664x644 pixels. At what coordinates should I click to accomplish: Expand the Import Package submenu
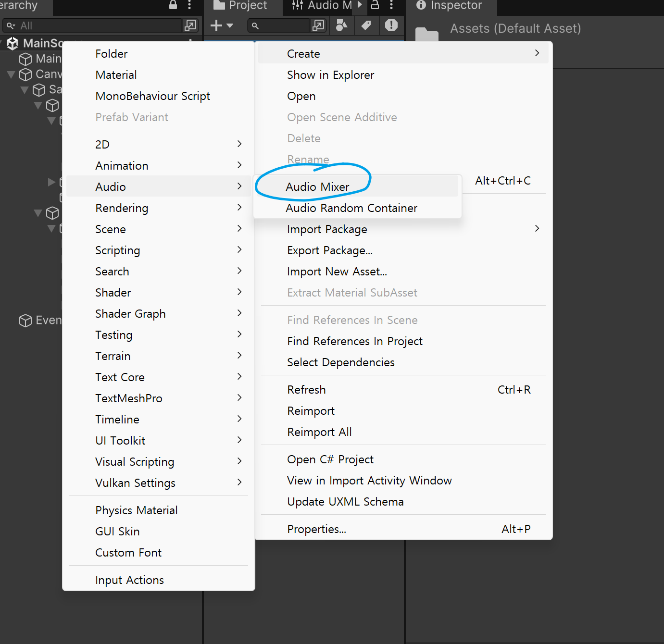tap(403, 229)
